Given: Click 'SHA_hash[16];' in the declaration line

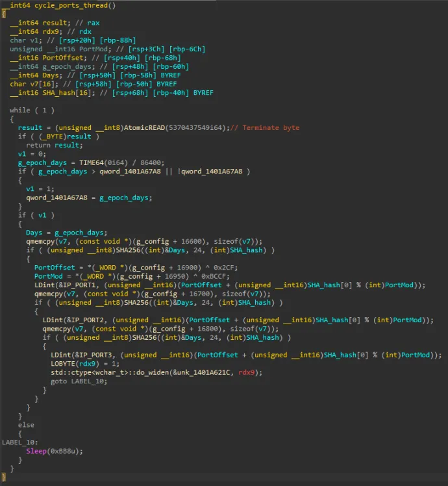Looking at the screenshot, I should point(69,93).
